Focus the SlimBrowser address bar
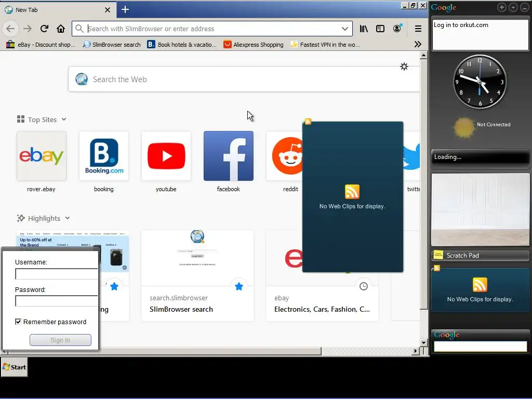532x399 pixels. coord(212,29)
